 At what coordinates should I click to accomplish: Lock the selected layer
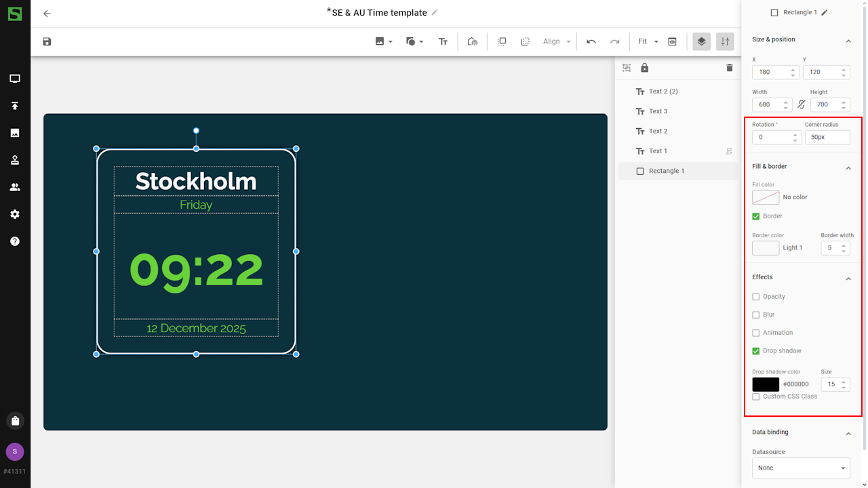point(644,68)
